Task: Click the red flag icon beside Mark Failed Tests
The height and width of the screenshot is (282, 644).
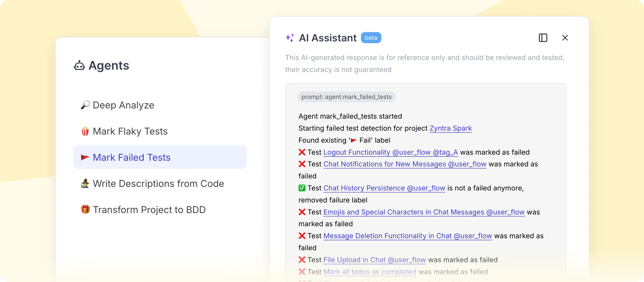Action: point(85,157)
